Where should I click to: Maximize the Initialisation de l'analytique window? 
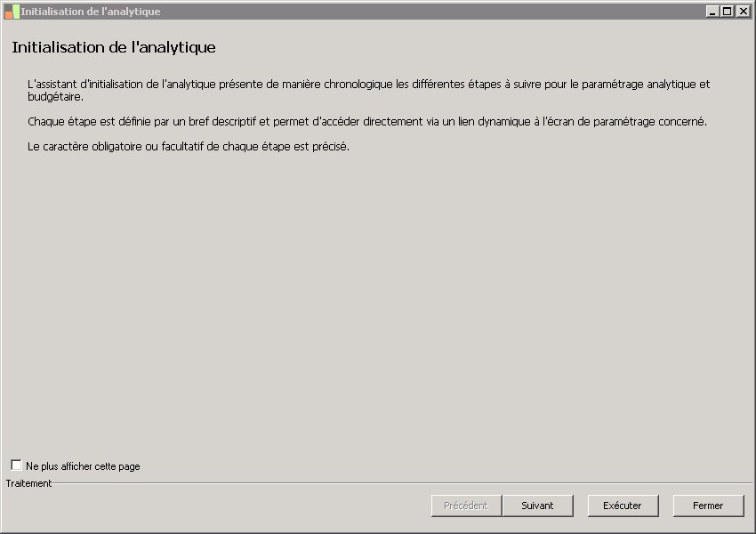[727, 12]
